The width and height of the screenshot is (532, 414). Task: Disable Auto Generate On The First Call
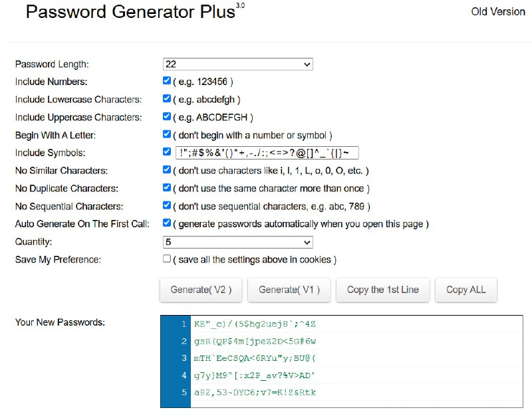pyautogui.click(x=167, y=224)
